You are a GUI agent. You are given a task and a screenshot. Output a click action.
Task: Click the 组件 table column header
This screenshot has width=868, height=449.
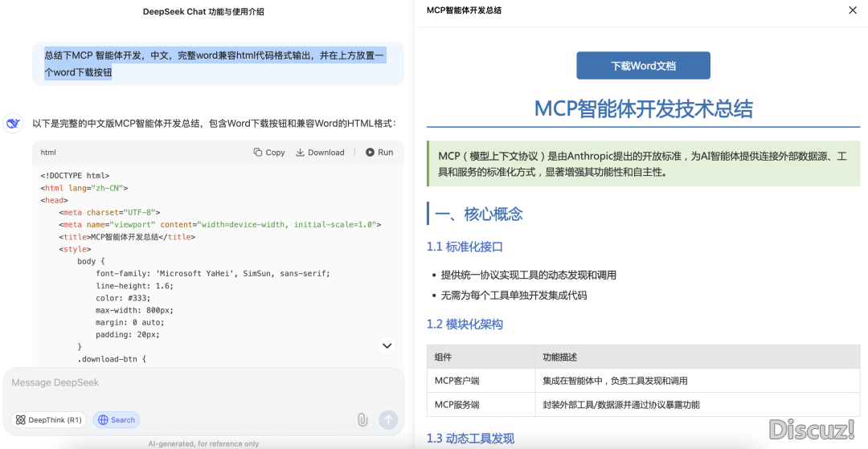(481, 357)
